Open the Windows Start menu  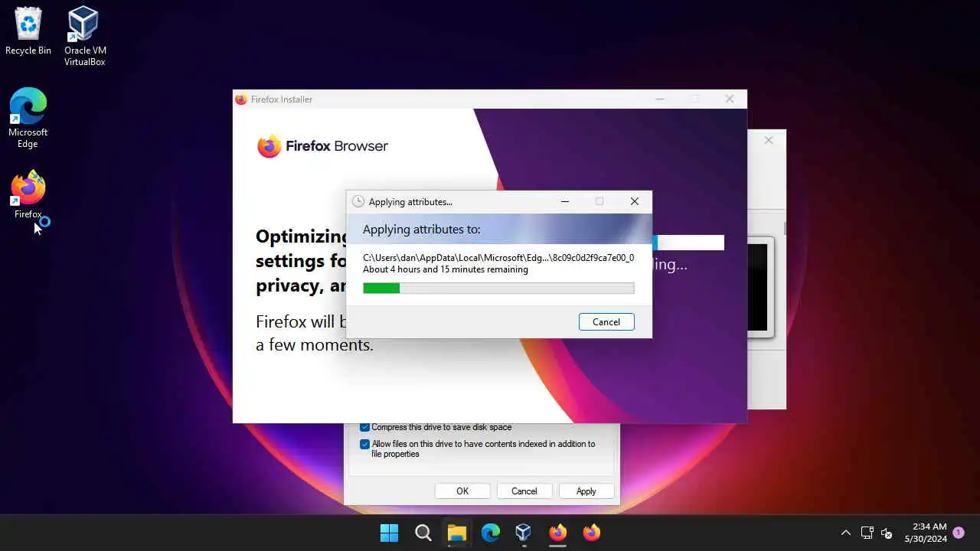pyautogui.click(x=389, y=533)
